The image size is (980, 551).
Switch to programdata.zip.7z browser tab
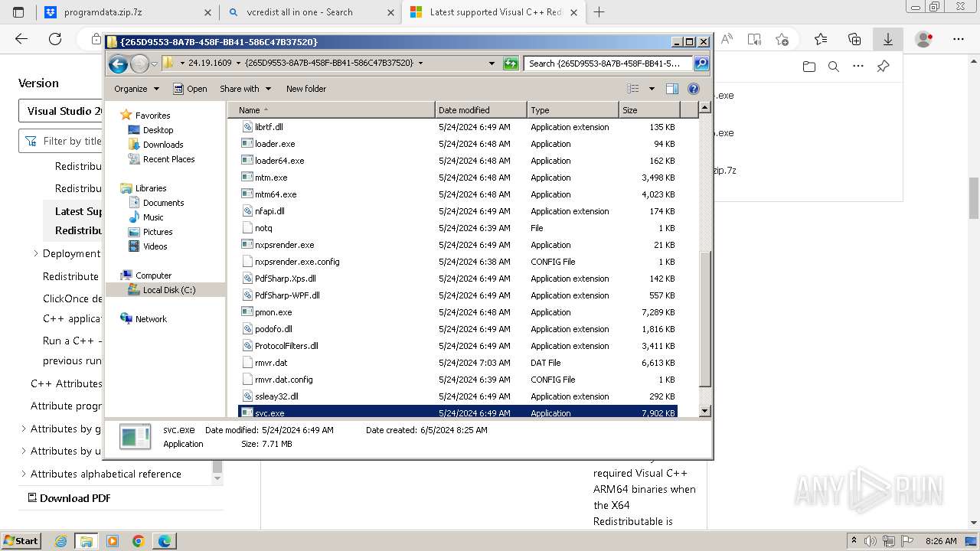point(127,12)
